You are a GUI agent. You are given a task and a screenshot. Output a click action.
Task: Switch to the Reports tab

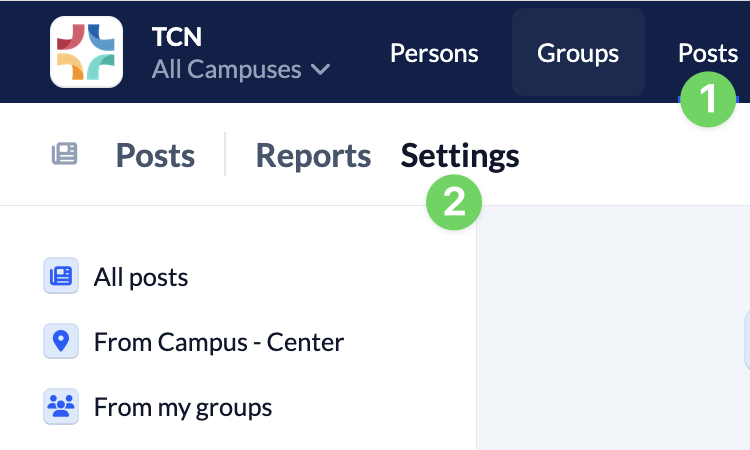(x=313, y=155)
